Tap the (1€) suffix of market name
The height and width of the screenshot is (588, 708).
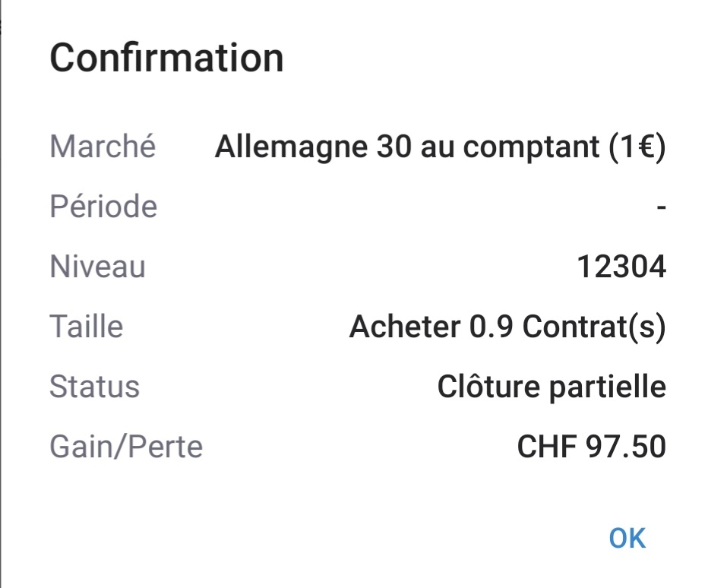[637, 147]
